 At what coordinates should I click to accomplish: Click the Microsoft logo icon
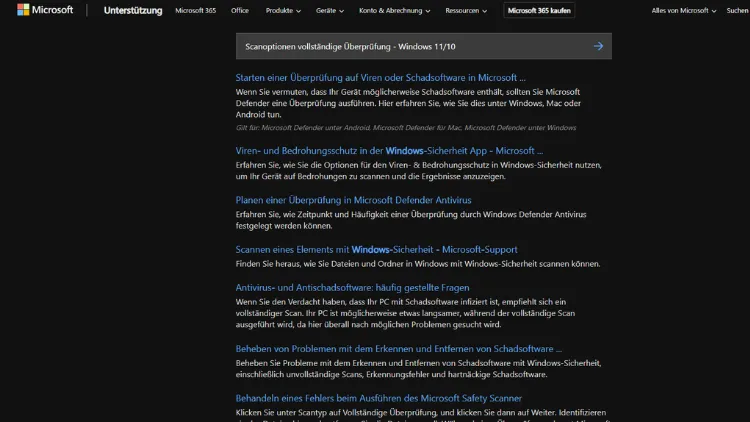pyautogui.click(x=23, y=10)
